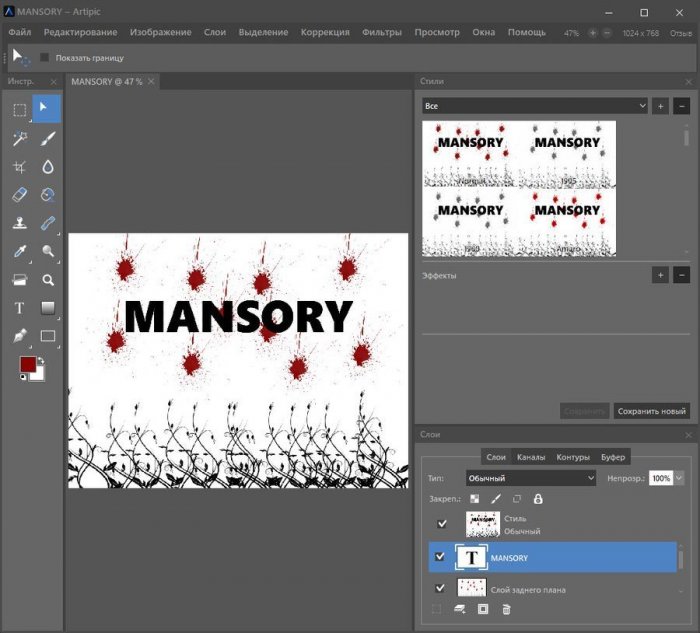Lock the layer with padlock icon
This screenshot has height=633, width=700.
click(x=538, y=498)
